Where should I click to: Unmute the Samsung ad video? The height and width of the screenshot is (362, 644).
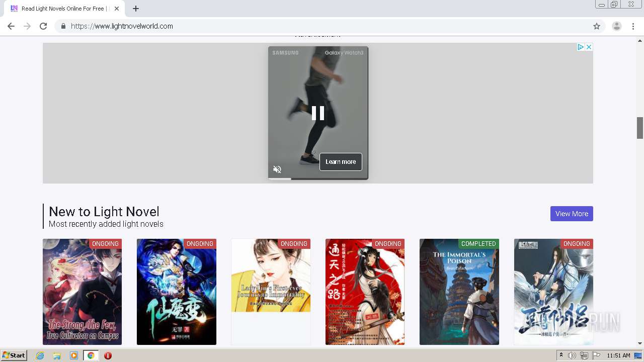coord(277,169)
